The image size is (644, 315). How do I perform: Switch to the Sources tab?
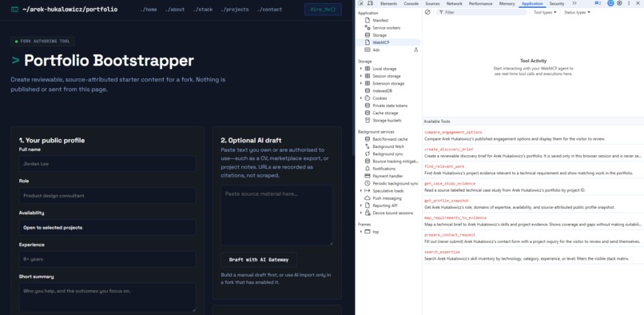[x=432, y=3]
